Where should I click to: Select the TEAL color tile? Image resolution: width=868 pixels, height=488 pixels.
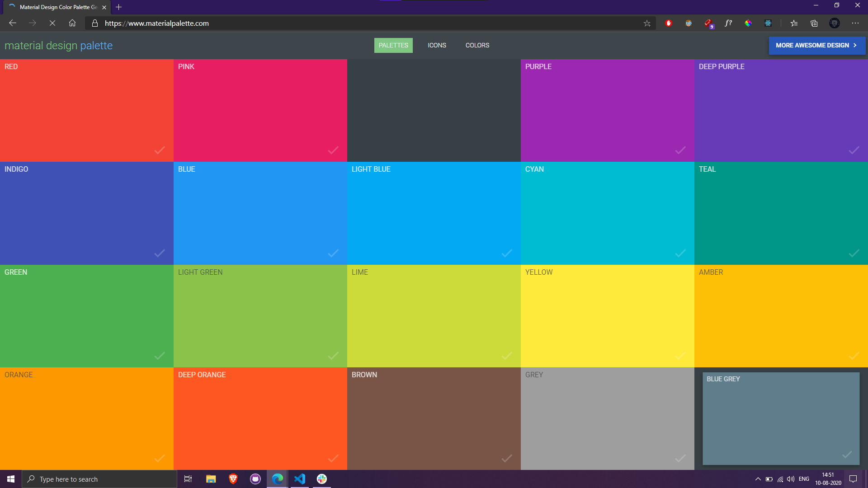pyautogui.click(x=781, y=212)
